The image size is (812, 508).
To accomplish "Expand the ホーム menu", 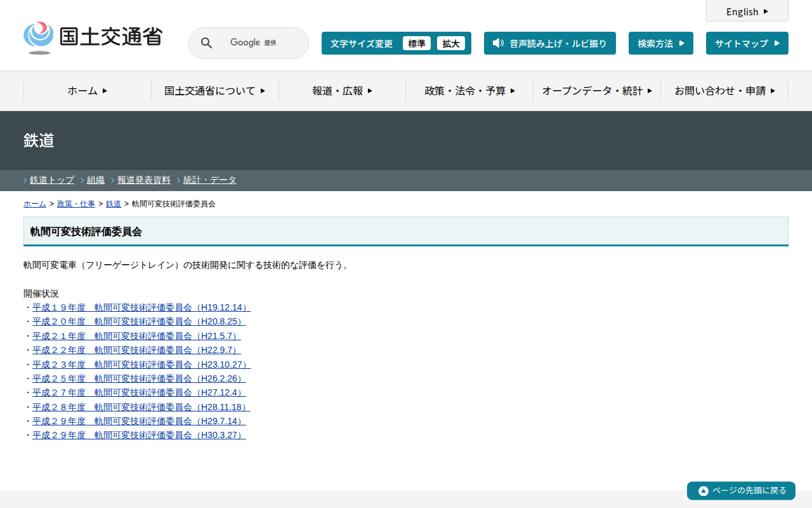I will coord(88,91).
